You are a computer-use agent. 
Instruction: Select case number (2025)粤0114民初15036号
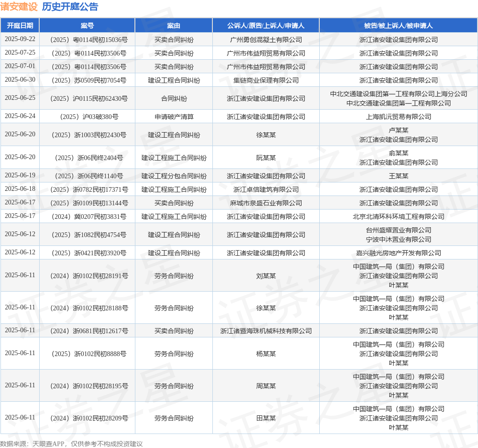click(x=89, y=40)
